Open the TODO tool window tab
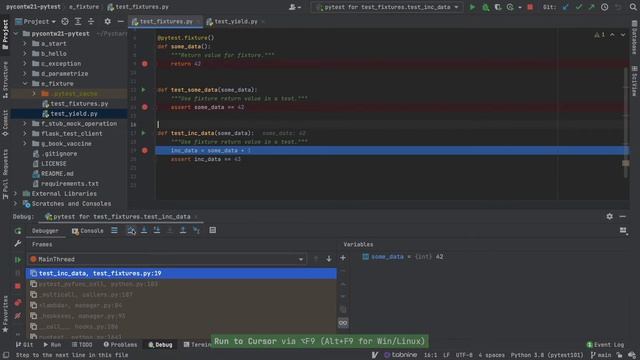 pyautogui.click(x=82, y=344)
